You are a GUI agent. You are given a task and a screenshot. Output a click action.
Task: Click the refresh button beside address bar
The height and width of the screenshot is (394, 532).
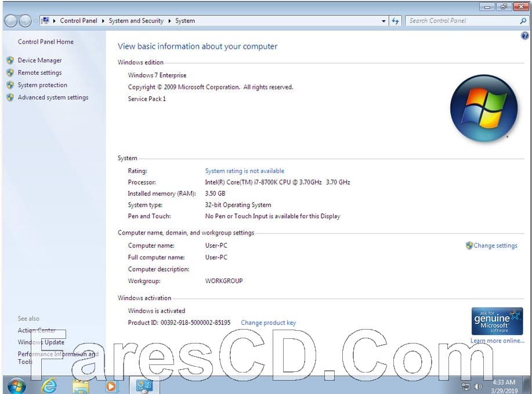click(x=395, y=21)
